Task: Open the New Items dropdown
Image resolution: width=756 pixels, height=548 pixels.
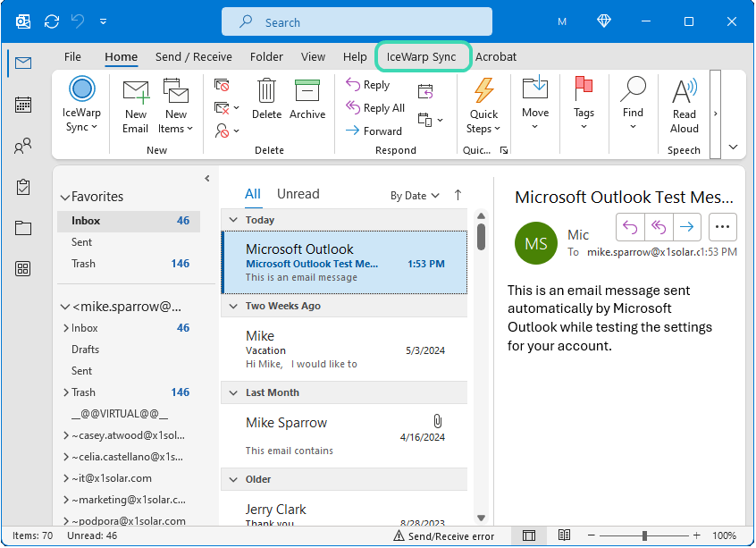Action: [175, 107]
